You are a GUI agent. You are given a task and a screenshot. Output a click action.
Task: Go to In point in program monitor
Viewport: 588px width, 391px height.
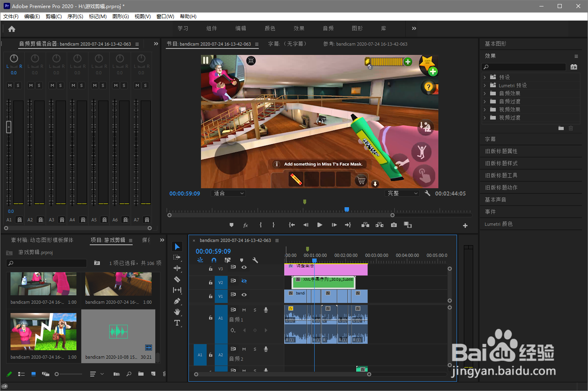[292, 225]
